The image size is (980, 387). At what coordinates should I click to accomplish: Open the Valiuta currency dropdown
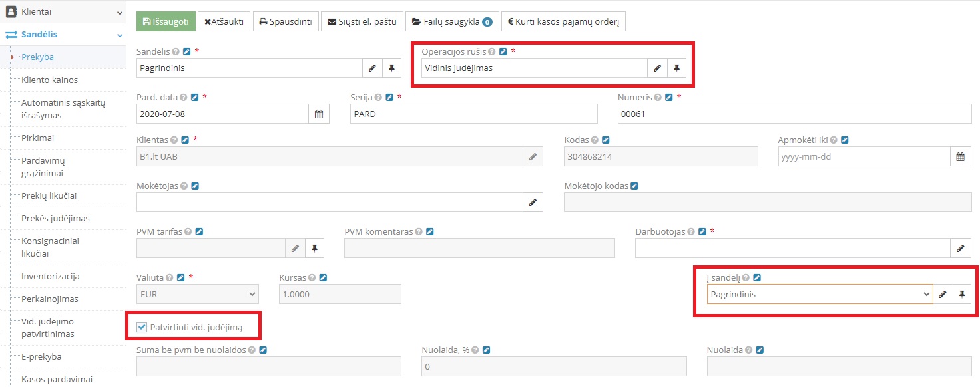(197, 294)
